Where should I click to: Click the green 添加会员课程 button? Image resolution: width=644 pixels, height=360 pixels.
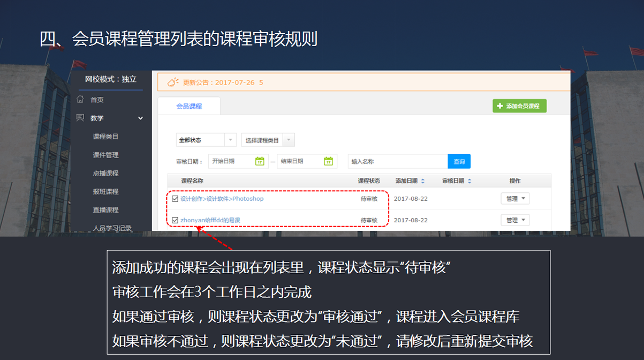tap(519, 106)
